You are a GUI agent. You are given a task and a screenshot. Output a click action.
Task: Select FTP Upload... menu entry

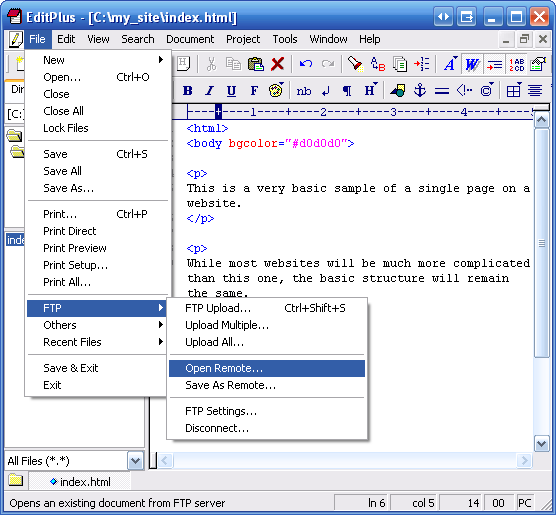(x=267, y=308)
